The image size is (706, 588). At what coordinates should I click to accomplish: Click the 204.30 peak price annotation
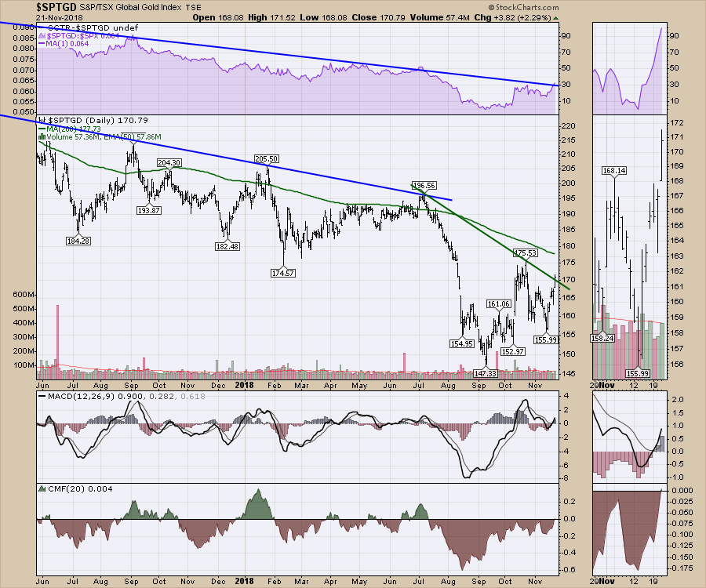[169, 163]
